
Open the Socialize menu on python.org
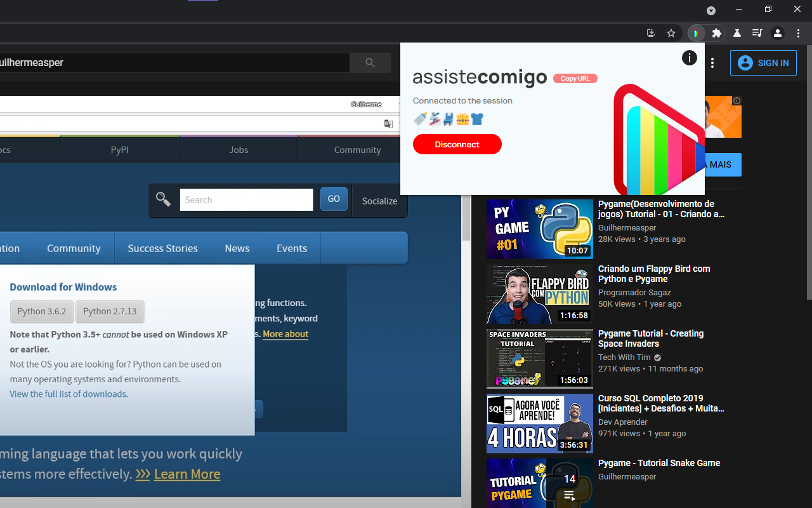tap(379, 201)
